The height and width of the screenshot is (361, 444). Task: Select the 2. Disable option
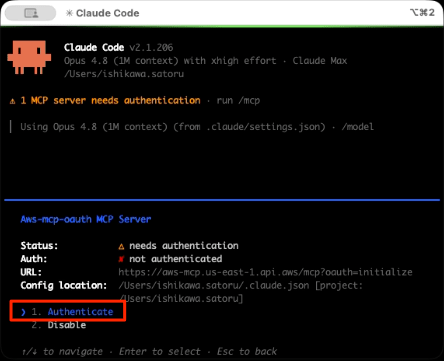tap(59, 325)
